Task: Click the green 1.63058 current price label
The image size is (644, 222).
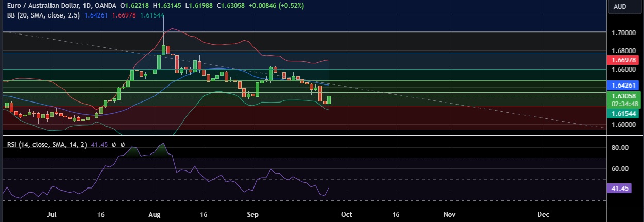Action: click(624, 96)
